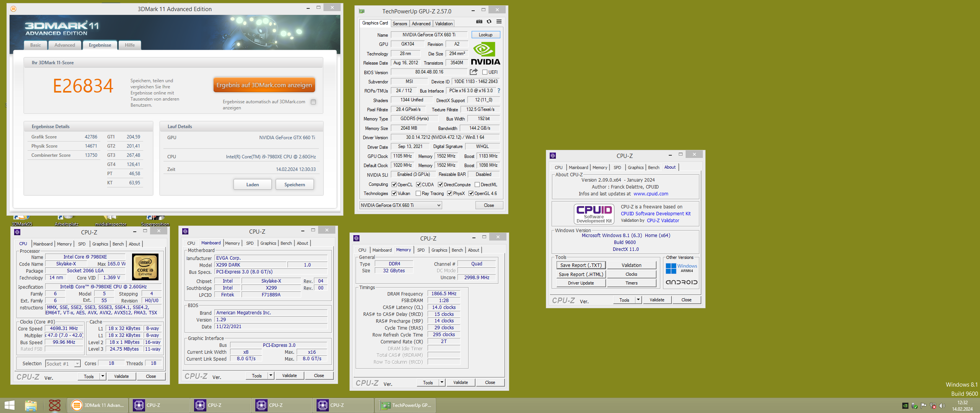980x413 pixels.
Task: Toggle the CUDA checkbox
Action: (x=418, y=184)
